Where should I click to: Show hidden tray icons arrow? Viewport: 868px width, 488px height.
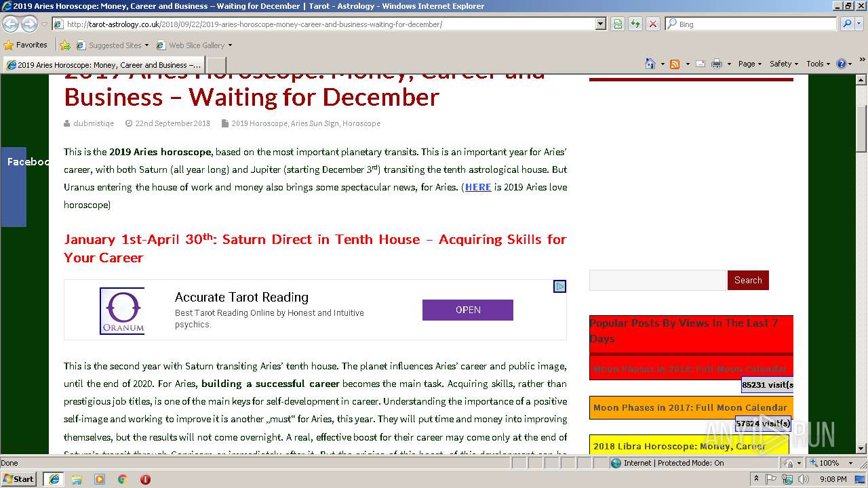click(757, 479)
